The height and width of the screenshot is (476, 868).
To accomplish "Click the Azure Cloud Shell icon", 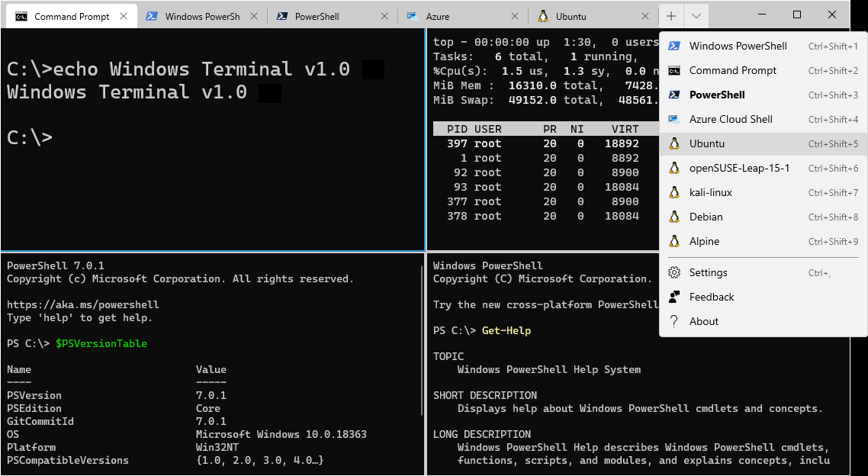I will (x=674, y=119).
